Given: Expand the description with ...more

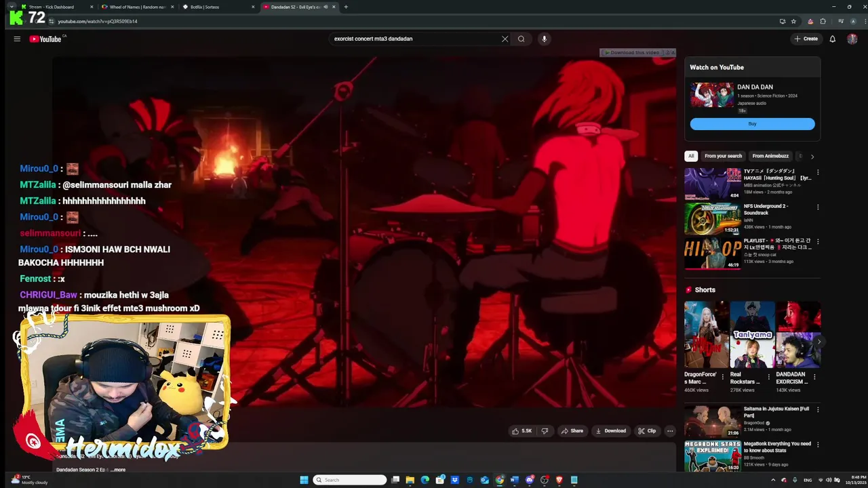Looking at the screenshot, I should coord(118,470).
